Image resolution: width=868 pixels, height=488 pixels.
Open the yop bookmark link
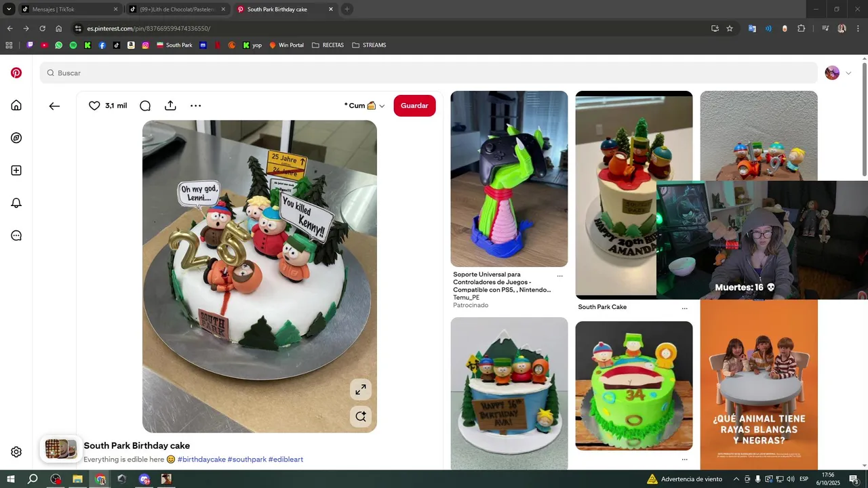point(252,45)
